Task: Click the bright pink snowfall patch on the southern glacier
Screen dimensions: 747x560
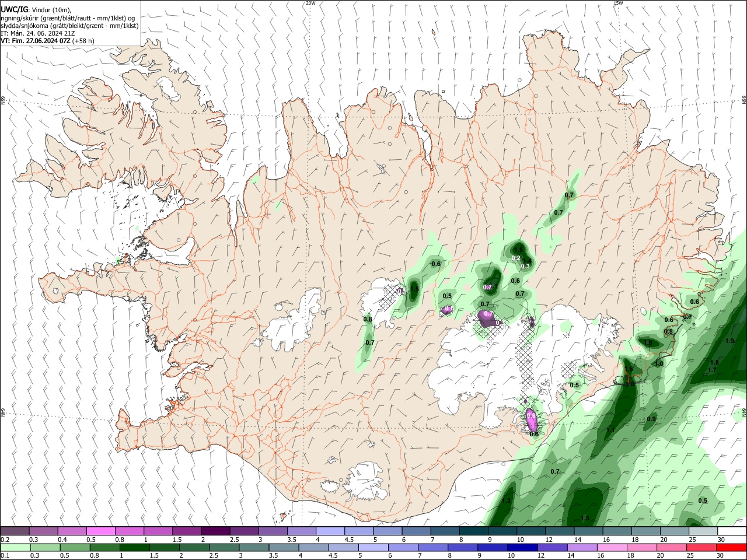Action: pos(532,419)
